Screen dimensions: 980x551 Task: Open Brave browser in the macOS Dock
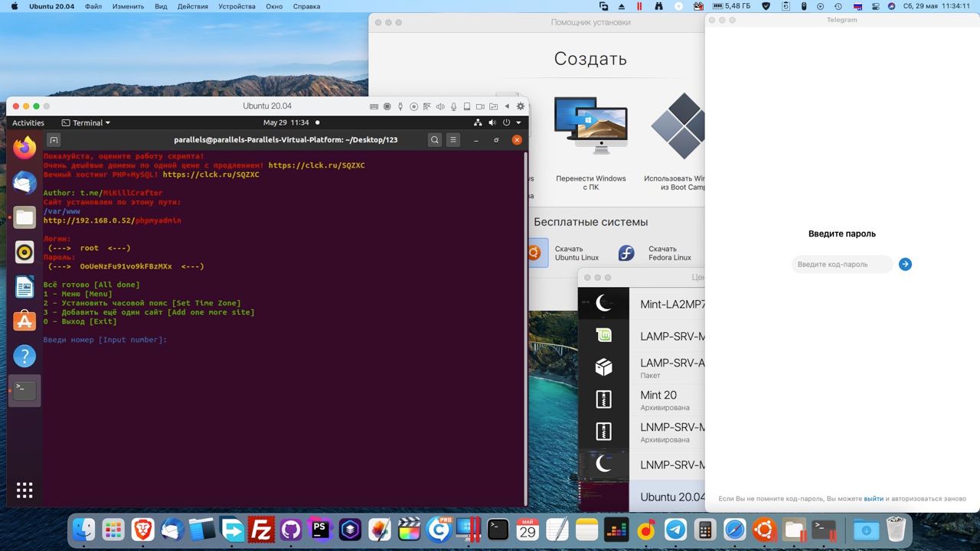(x=142, y=529)
